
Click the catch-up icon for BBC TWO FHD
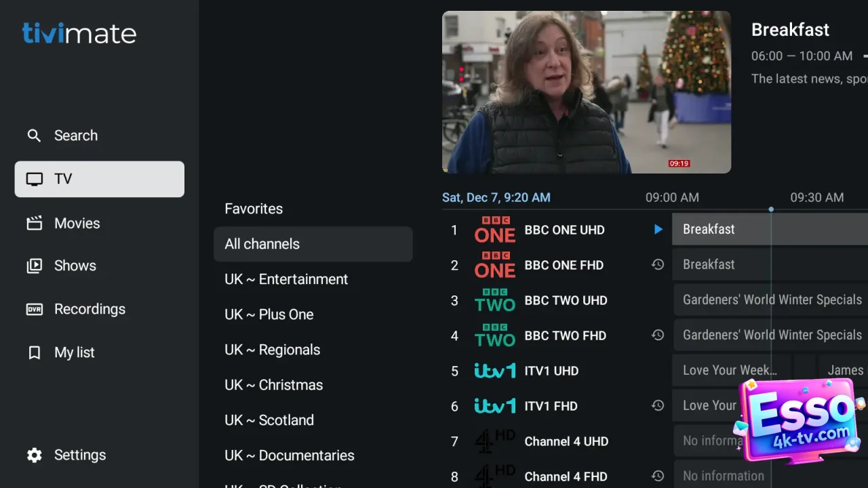coord(658,335)
